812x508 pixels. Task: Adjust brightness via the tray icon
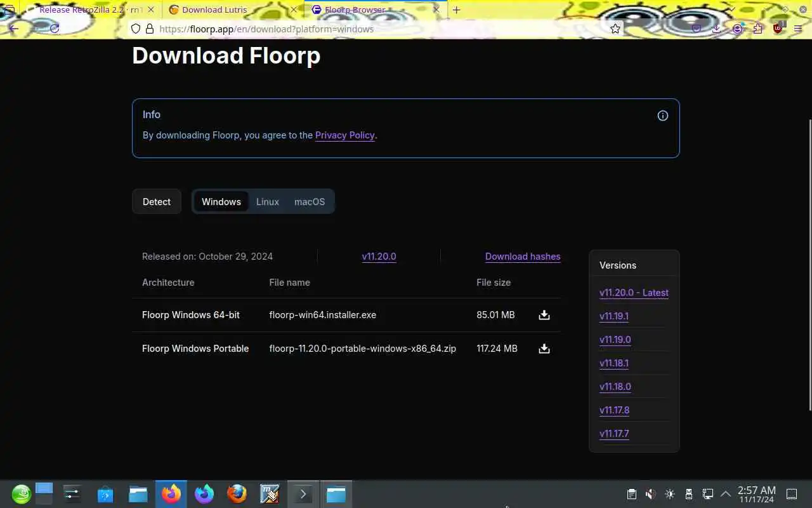(x=670, y=494)
